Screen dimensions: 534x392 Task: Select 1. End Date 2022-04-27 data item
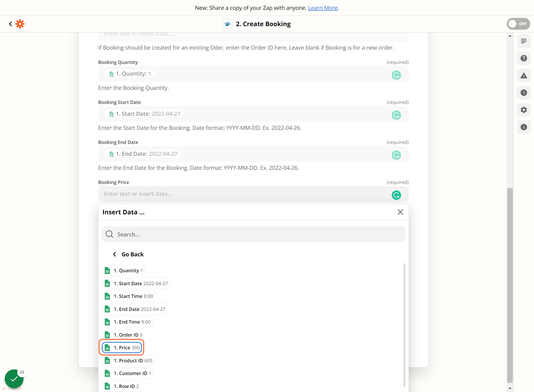(x=135, y=309)
